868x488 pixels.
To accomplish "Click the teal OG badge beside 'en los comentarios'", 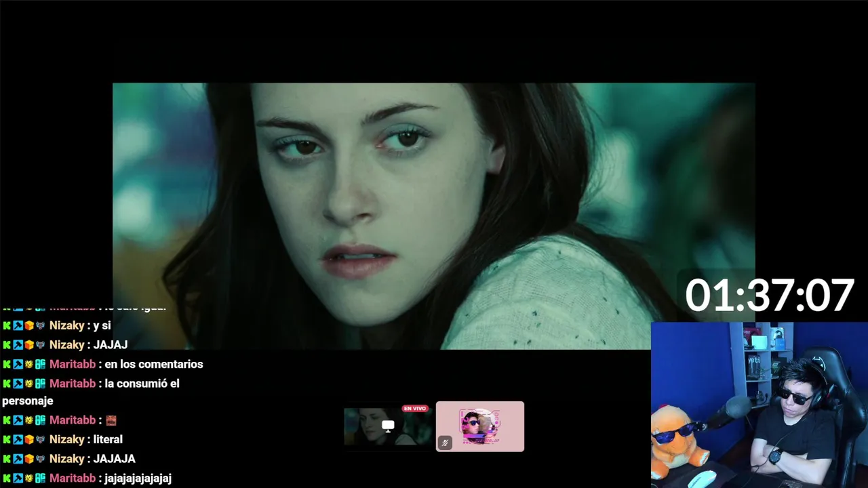I will pos(40,364).
